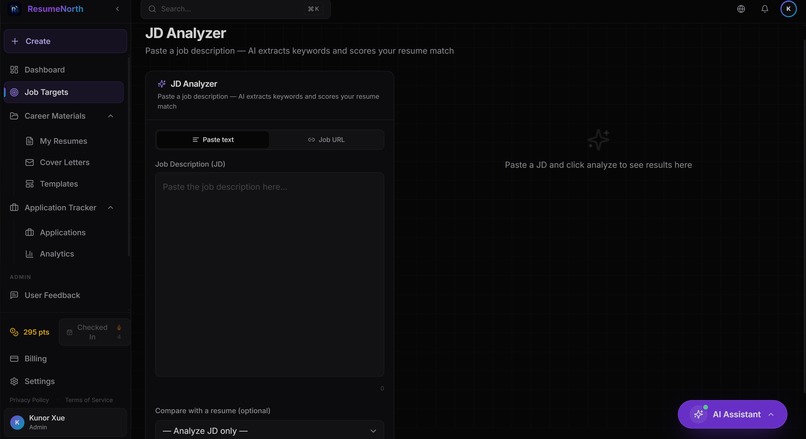The width and height of the screenshot is (806, 439).
Task: Open the Privacy Policy link
Action: 29,400
